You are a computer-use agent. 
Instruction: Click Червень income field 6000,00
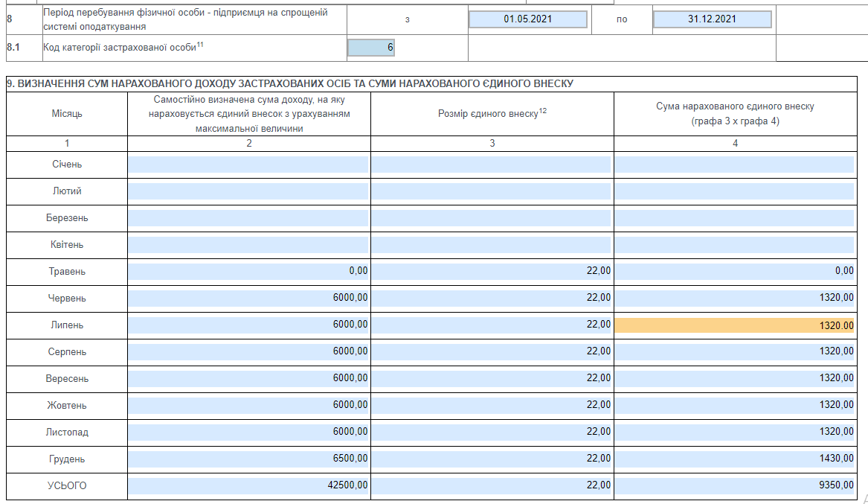click(248, 299)
